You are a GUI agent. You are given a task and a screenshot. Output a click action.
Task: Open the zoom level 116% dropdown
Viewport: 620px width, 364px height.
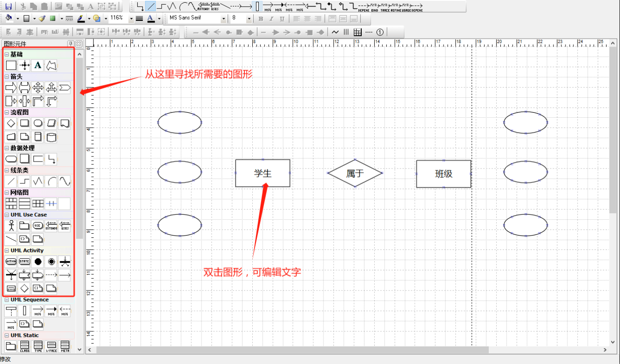point(132,18)
